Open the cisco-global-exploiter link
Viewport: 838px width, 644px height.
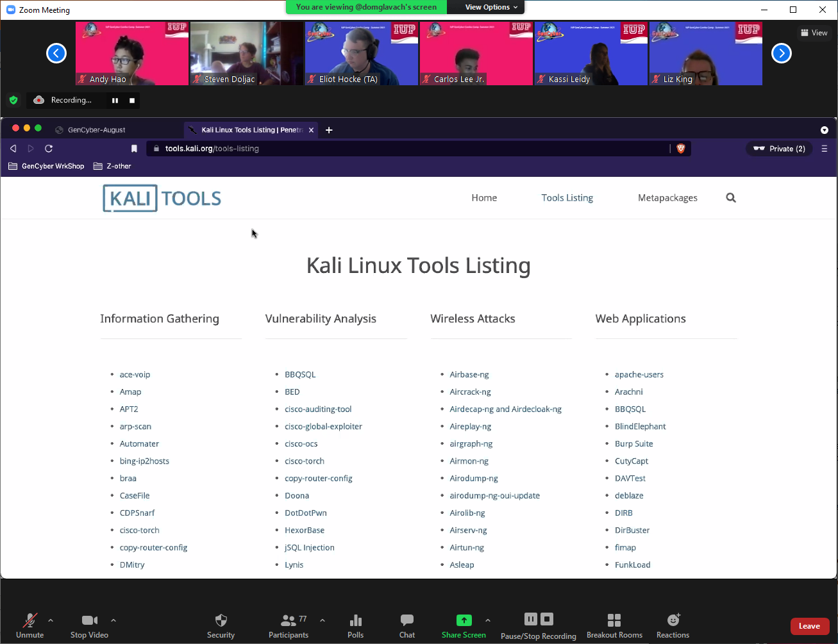pyautogui.click(x=323, y=426)
